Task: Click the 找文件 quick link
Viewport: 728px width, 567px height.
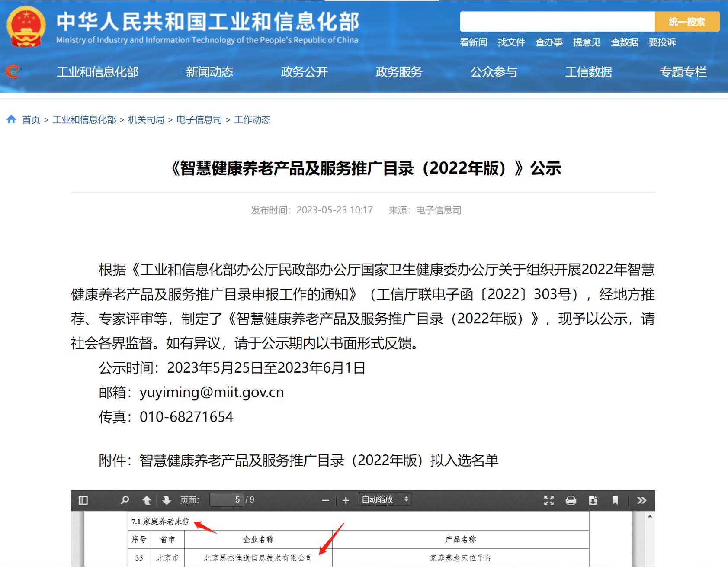Action: click(x=511, y=42)
